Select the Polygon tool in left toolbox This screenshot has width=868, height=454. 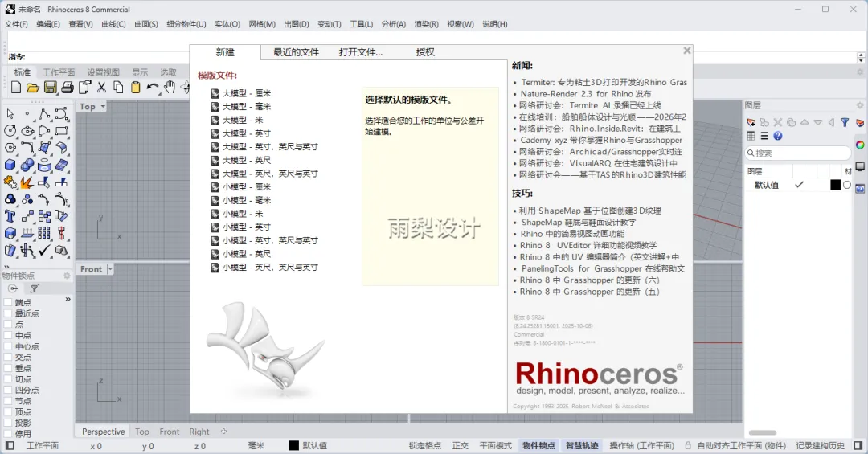click(10, 148)
